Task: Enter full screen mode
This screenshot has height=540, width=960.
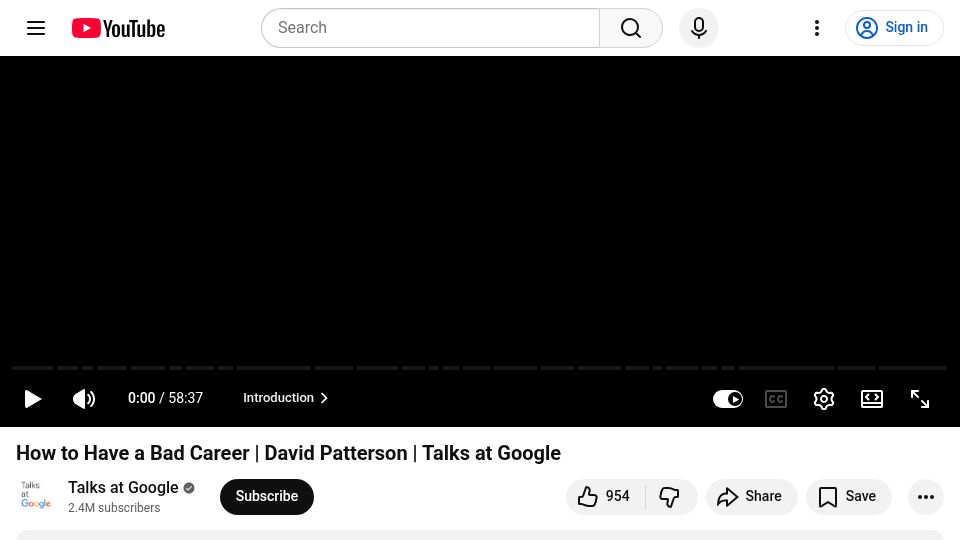Action: click(920, 399)
